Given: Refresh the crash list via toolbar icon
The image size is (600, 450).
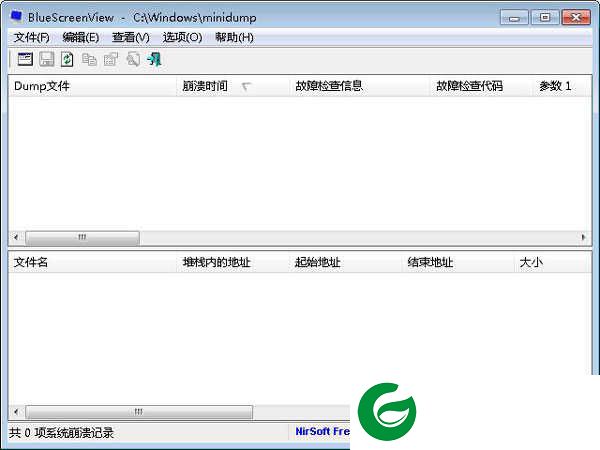Looking at the screenshot, I should click(x=67, y=59).
